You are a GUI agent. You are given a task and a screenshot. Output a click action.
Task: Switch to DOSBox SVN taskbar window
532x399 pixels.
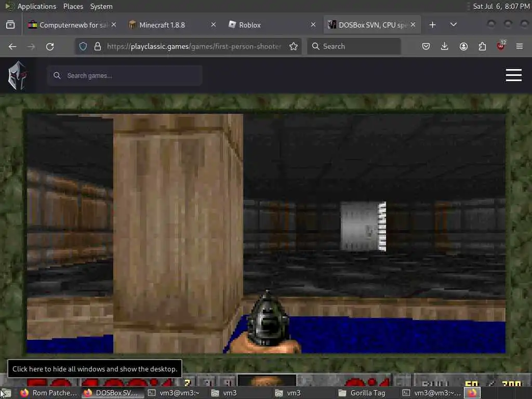click(x=112, y=393)
